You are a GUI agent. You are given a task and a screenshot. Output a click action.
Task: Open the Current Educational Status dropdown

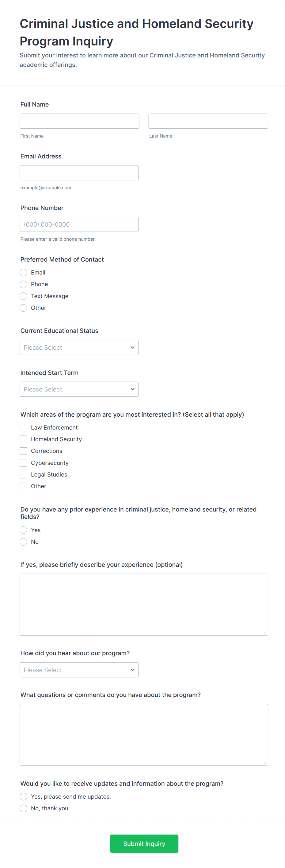coord(79,347)
